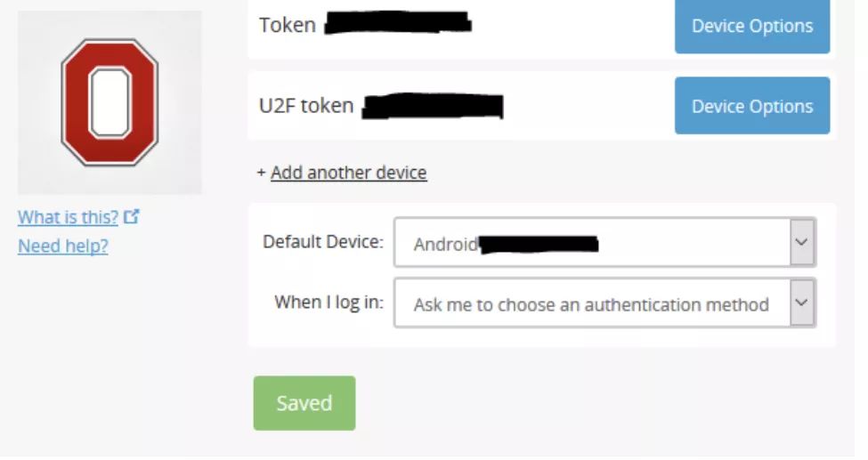The height and width of the screenshot is (460, 868).
Task: Click the 'When I log in:' field label
Action: pyautogui.click(x=329, y=303)
